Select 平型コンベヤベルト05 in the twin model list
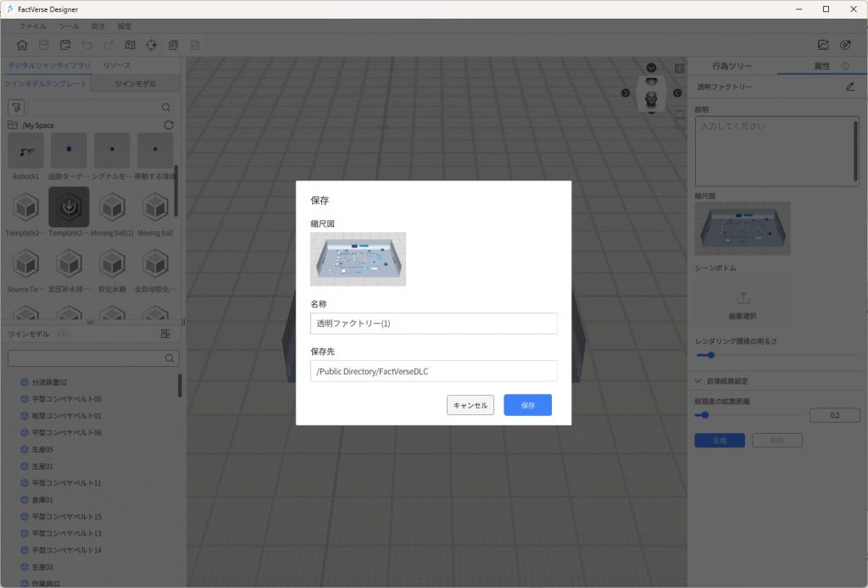 (66, 399)
